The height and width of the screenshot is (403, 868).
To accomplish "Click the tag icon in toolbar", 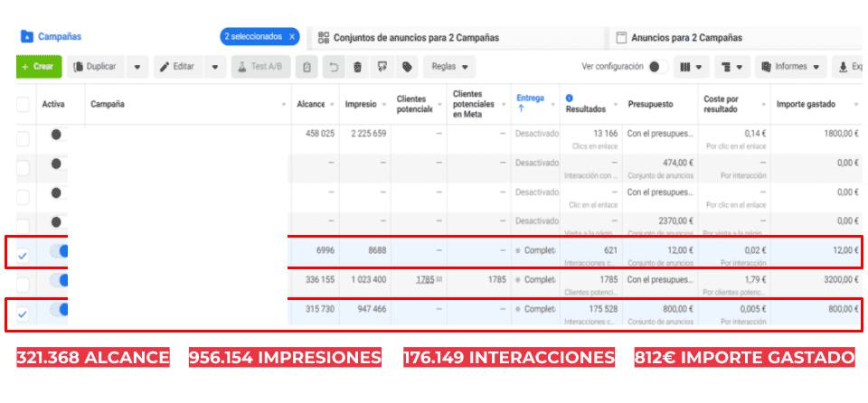I will click(x=407, y=67).
